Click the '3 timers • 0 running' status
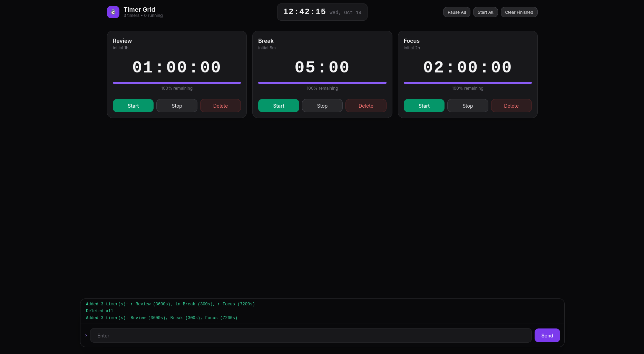The image size is (644, 354). point(143,16)
